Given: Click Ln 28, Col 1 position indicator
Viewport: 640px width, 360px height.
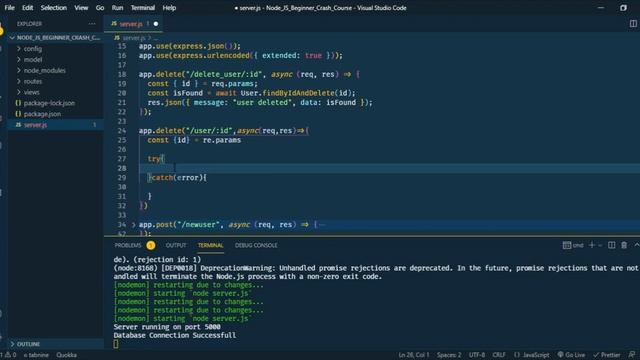Looking at the screenshot, I should 414,355.
